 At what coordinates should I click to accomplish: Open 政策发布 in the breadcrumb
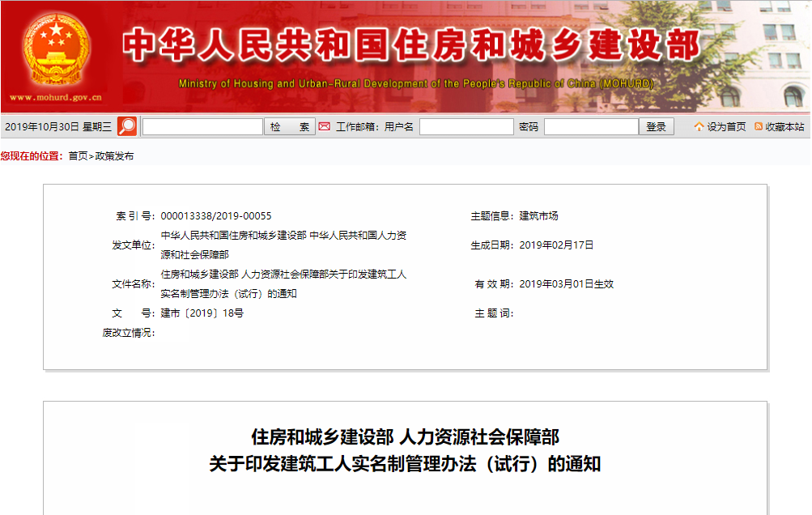click(114, 156)
